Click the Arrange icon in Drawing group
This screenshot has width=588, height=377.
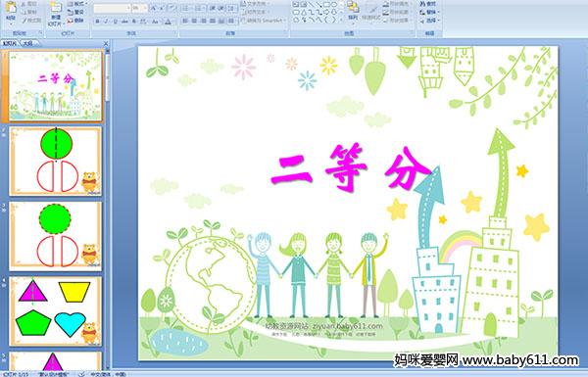click(x=353, y=11)
